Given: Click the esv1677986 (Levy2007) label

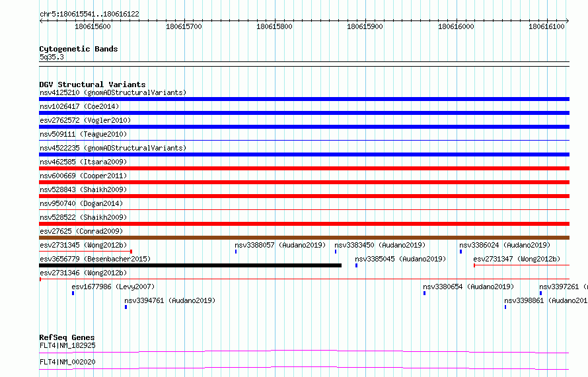Looking at the screenshot, I should [x=113, y=287].
